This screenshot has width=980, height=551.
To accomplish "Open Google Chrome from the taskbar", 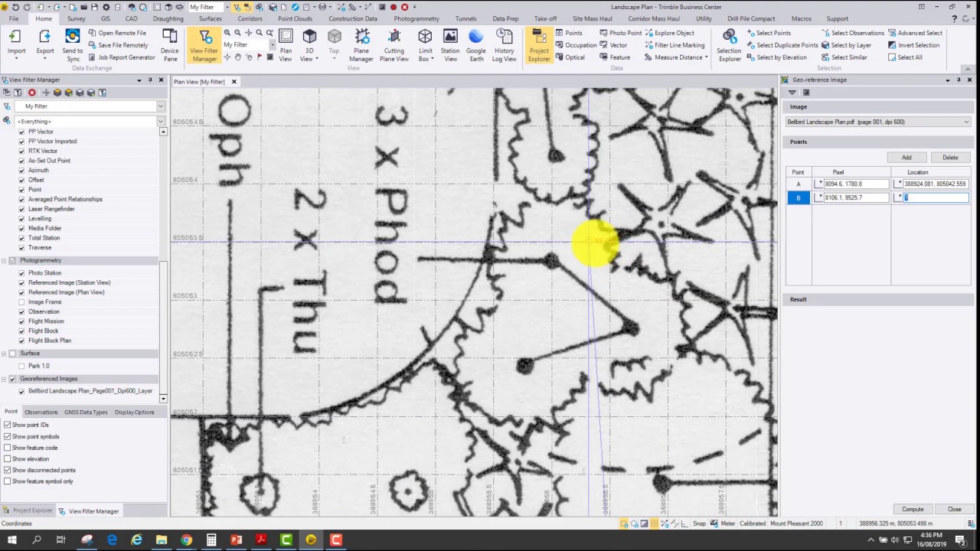I will click(x=186, y=540).
